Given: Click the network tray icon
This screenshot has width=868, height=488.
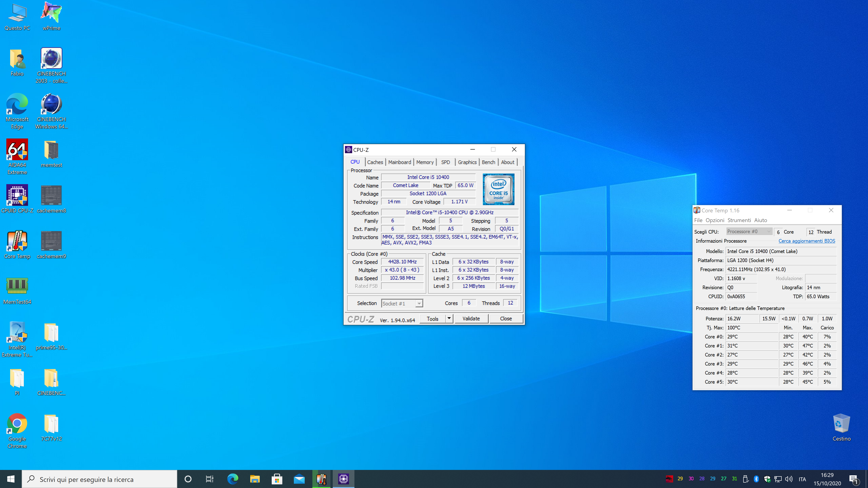Looking at the screenshot, I should click(778, 479).
